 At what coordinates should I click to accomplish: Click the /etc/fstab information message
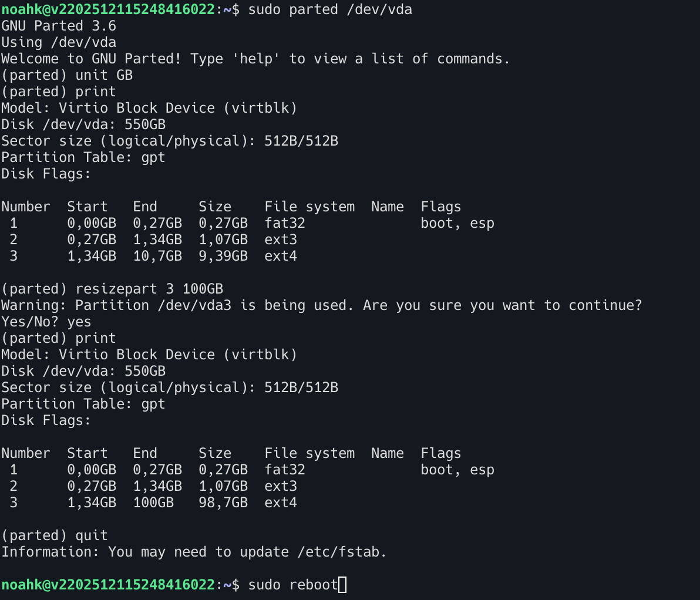click(194, 552)
